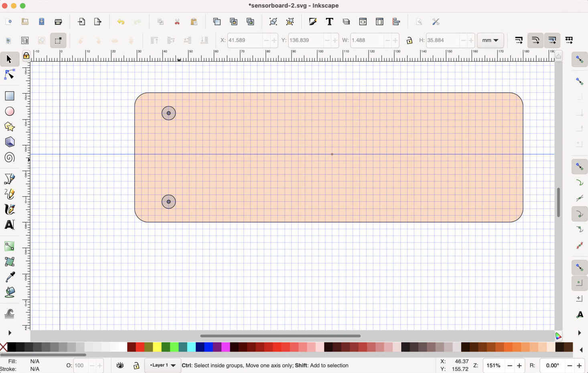Open the Layers dialog
The width and height of the screenshot is (588, 373).
pyautogui.click(x=346, y=22)
